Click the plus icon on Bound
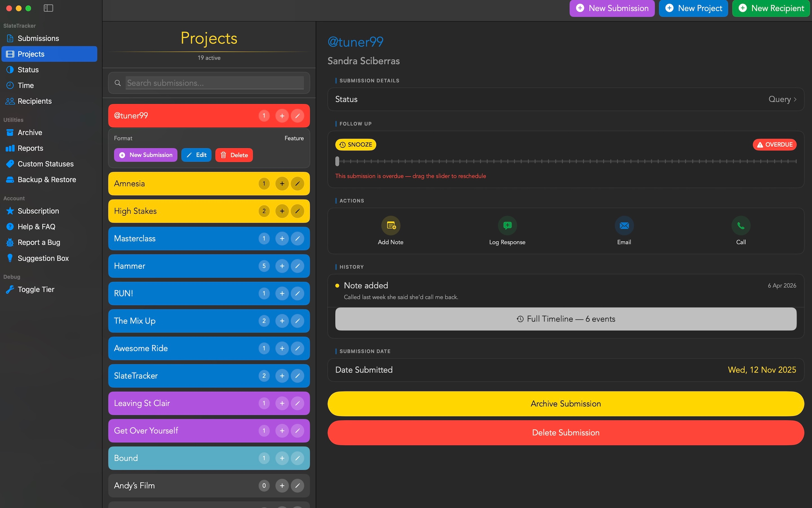The image size is (812, 508). [x=282, y=458]
